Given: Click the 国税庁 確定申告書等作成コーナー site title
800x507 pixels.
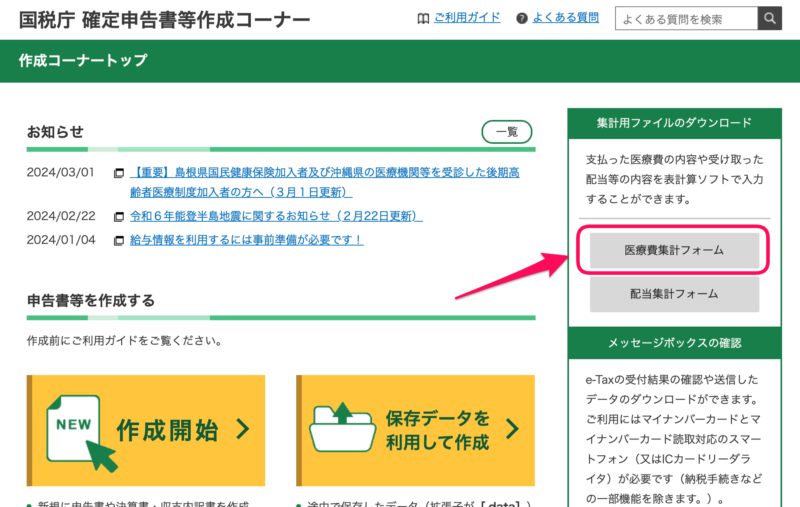Looking at the screenshot, I should (164, 20).
